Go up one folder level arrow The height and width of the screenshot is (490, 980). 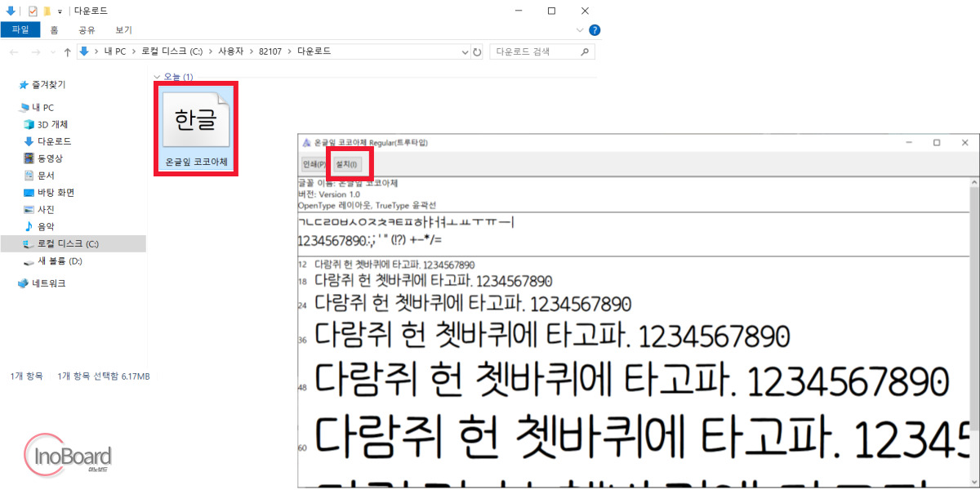pos(67,51)
